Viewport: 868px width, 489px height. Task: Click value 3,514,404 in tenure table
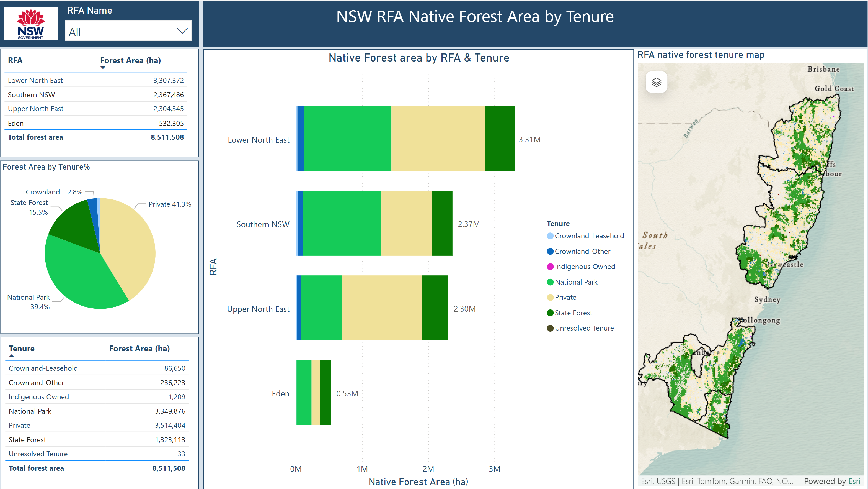coord(170,426)
